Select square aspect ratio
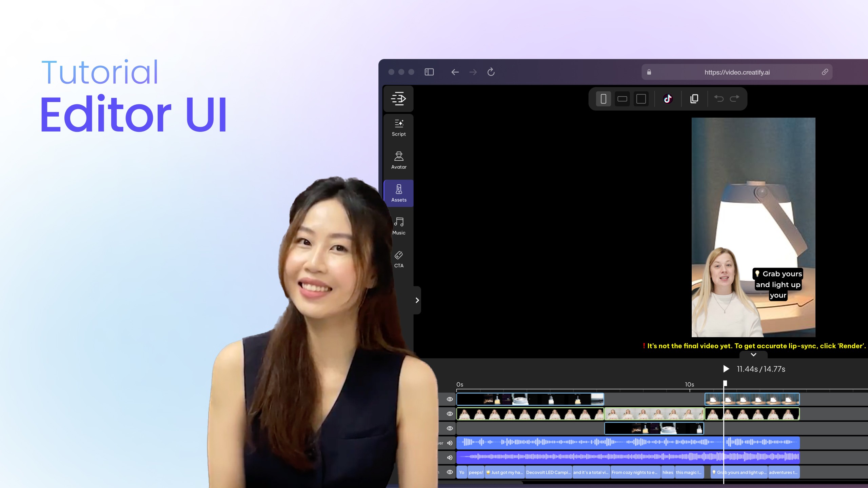Image resolution: width=868 pixels, height=488 pixels. pos(641,99)
